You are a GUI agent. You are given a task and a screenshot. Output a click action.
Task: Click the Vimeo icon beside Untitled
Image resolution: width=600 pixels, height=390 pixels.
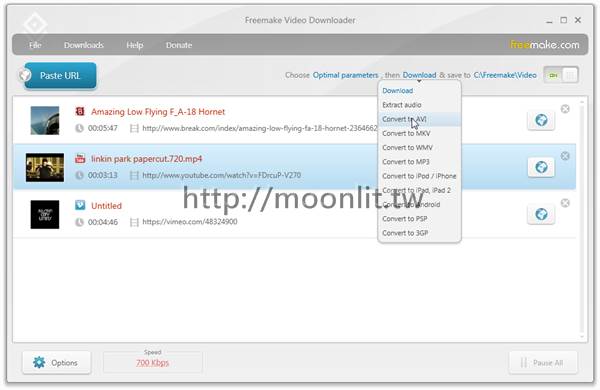click(80, 205)
